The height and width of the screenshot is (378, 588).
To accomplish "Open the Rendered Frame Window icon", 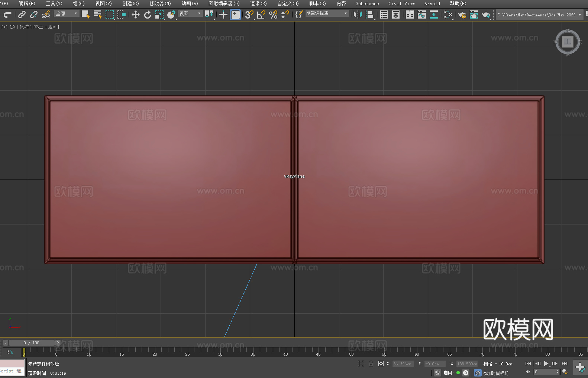I will pyautogui.click(x=474, y=14).
